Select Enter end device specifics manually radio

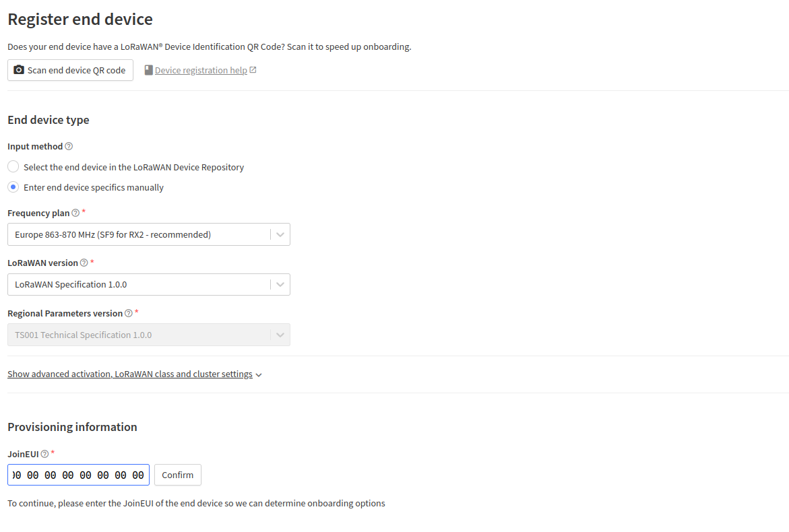coord(13,187)
